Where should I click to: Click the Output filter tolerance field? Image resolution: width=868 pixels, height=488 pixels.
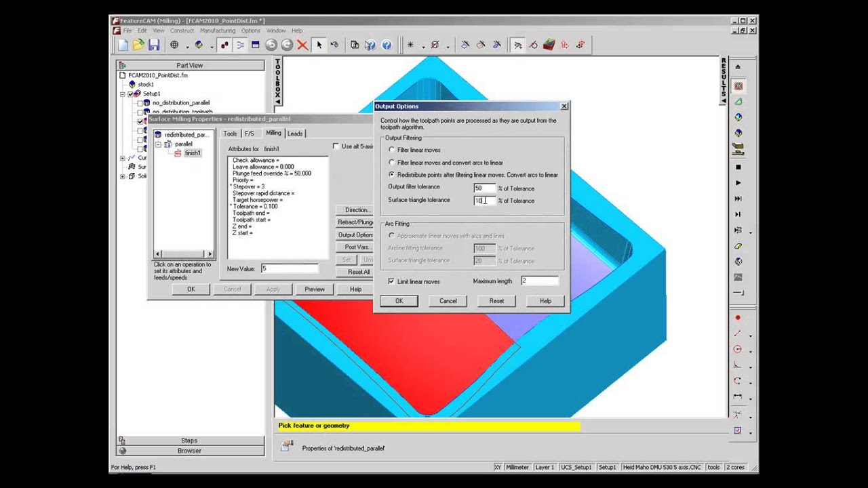point(485,188)
